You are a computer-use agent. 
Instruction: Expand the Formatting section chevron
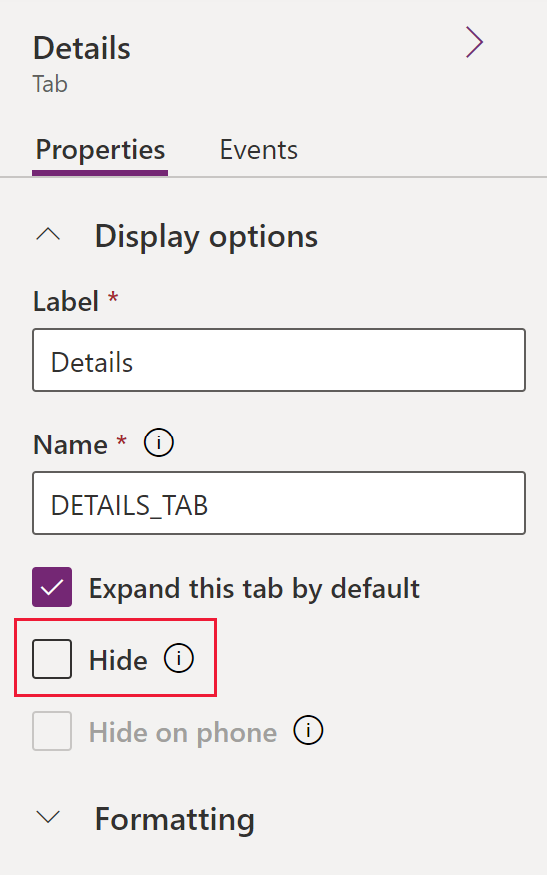pyautogui.click(x=48, y=818)
